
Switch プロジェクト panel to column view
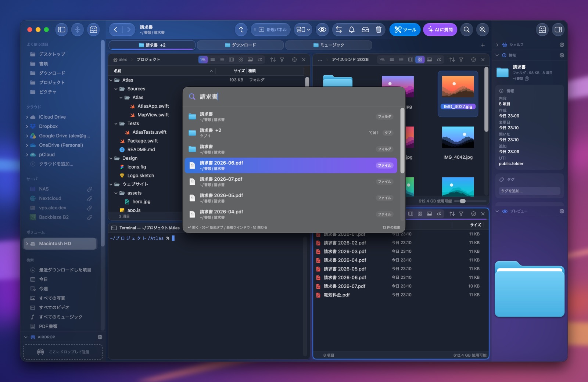231,60
